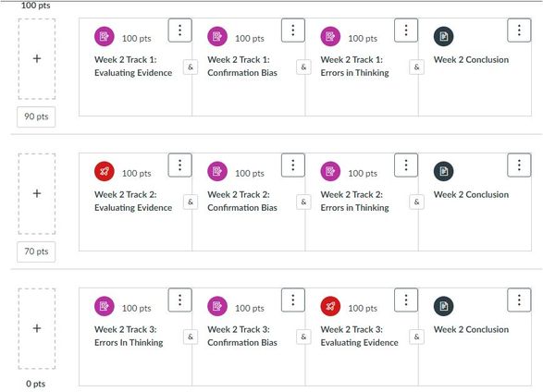
Task: Toggle the & after Track 2 Confirmation Bias
Action: click(303, 202)
